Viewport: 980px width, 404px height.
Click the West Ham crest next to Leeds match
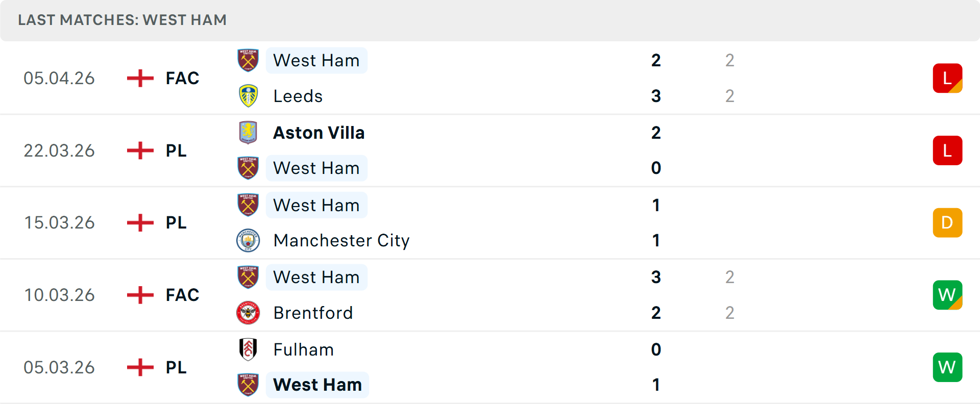tap(248, 60)
